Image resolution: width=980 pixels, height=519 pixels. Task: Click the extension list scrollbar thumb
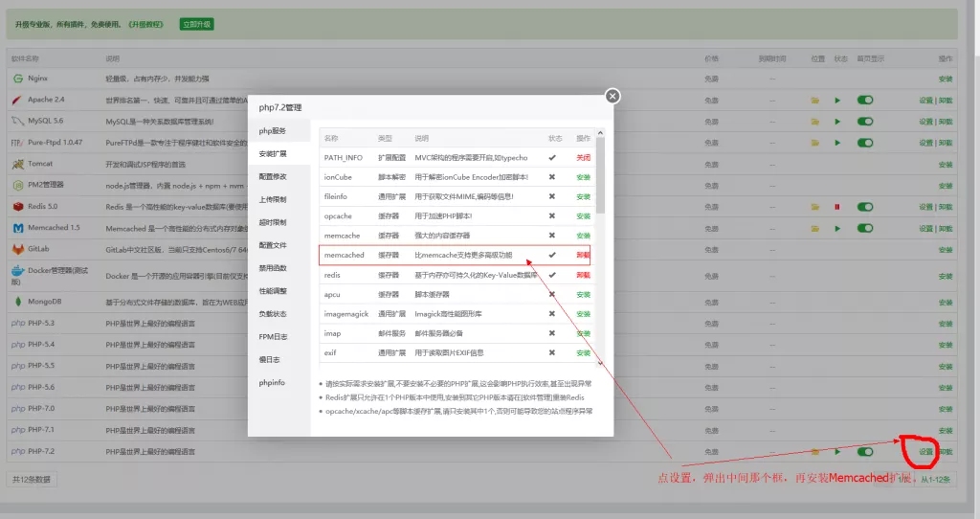[600, 175]
